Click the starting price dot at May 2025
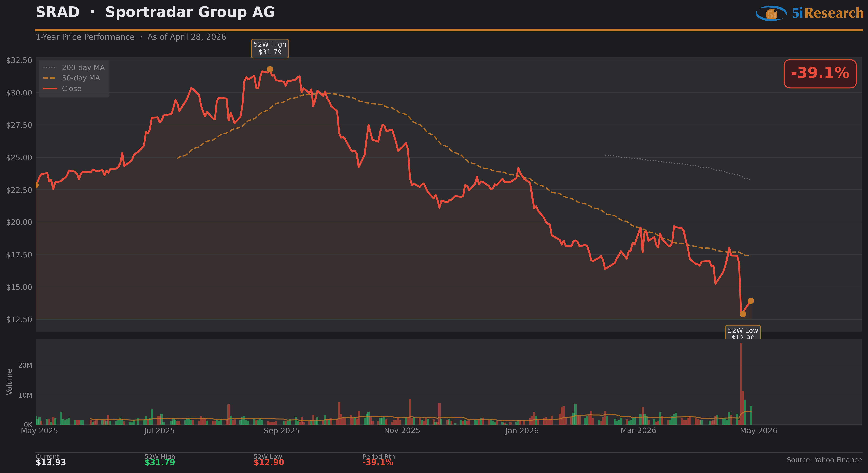868x473 pixels. [36, 185]
